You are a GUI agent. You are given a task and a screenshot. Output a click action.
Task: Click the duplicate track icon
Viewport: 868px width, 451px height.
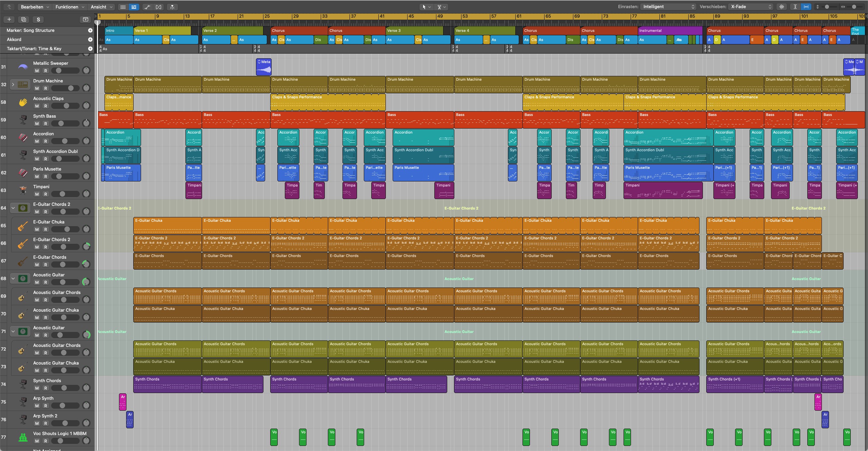(x=23, y=19)
